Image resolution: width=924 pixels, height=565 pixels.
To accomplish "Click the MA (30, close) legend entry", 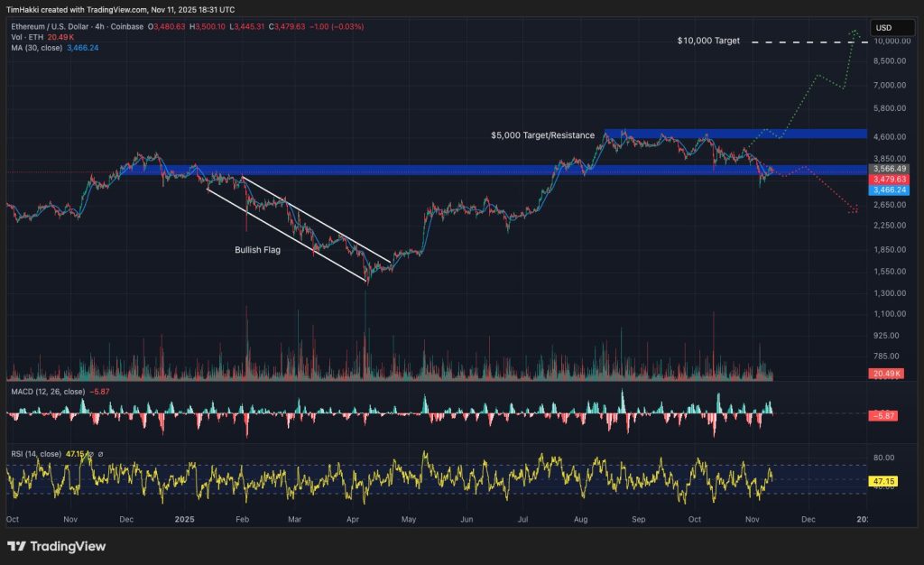I will [x=36, y=49].
